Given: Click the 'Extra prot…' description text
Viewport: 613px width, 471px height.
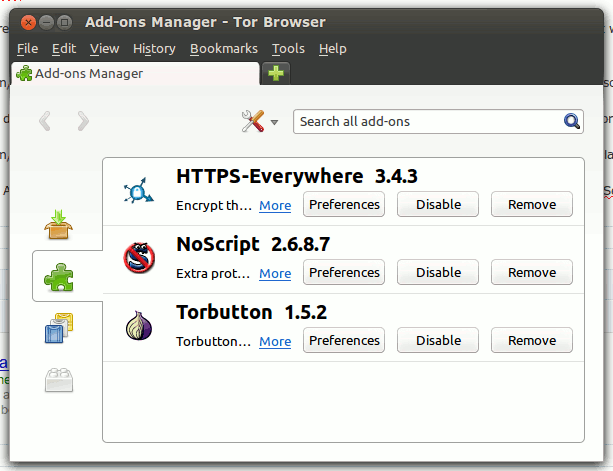Looking at the screenshot, I should point(213,273).
